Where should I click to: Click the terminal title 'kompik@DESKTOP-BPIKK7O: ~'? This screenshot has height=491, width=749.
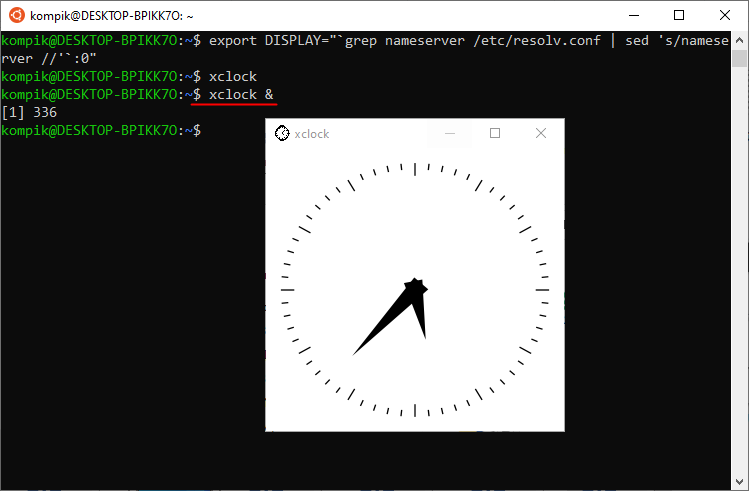(x=112, y=16)
